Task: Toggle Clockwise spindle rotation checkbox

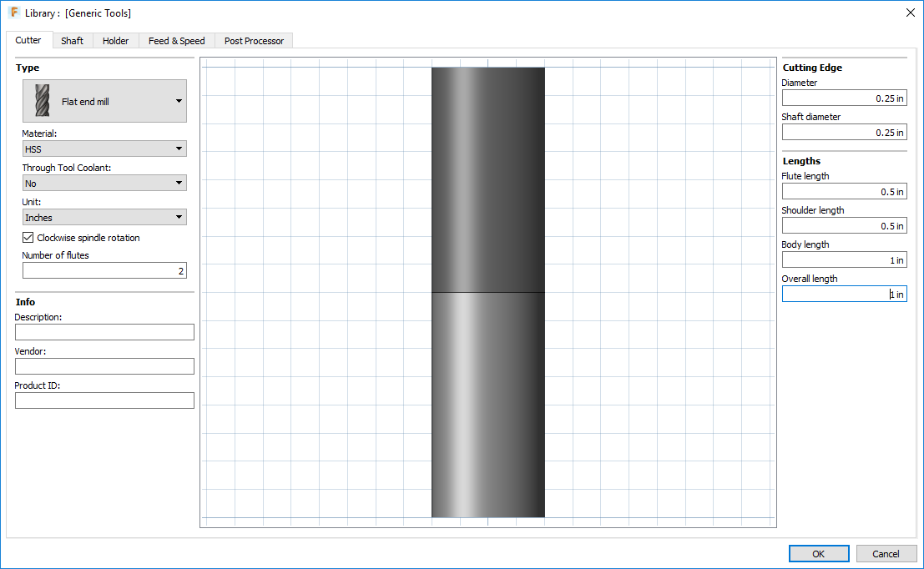Action: 28,238
